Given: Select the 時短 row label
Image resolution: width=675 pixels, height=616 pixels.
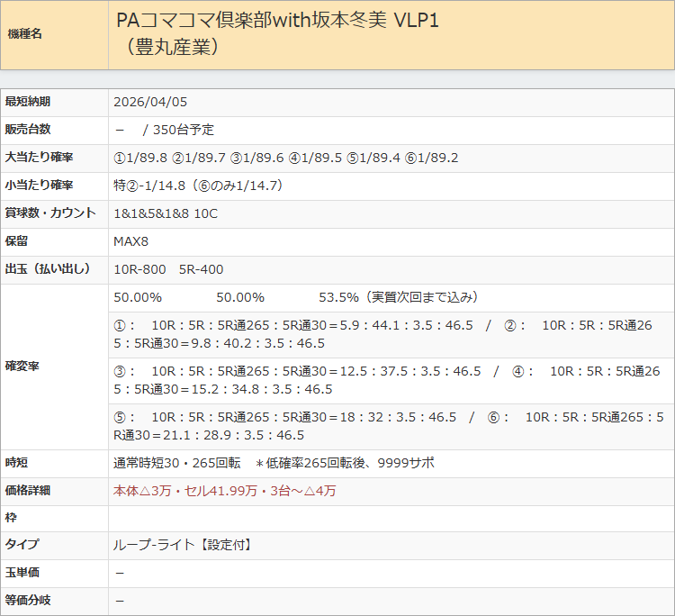Looking at the screenshot, I should point(16,463).
